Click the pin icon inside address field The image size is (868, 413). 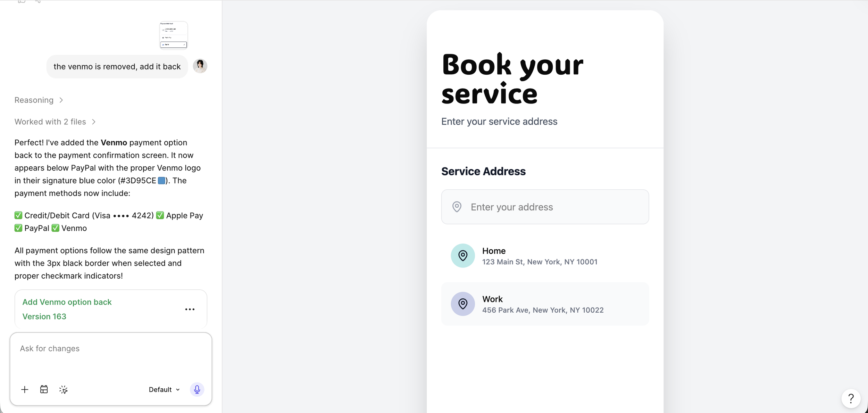[x=457, y=207]
